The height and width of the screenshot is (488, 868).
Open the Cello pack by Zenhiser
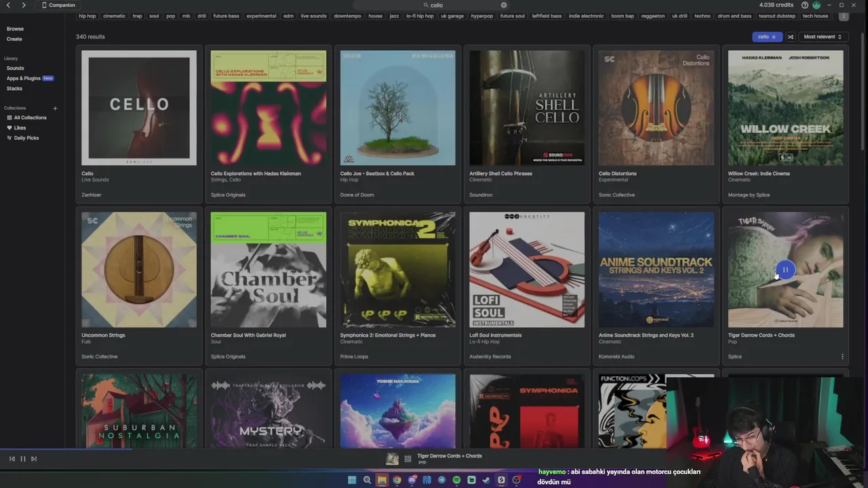(139, 108)
